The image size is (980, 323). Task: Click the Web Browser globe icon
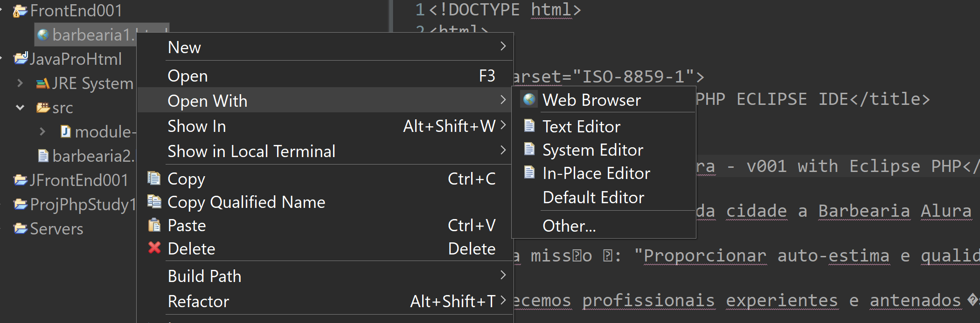coord(529,100)
